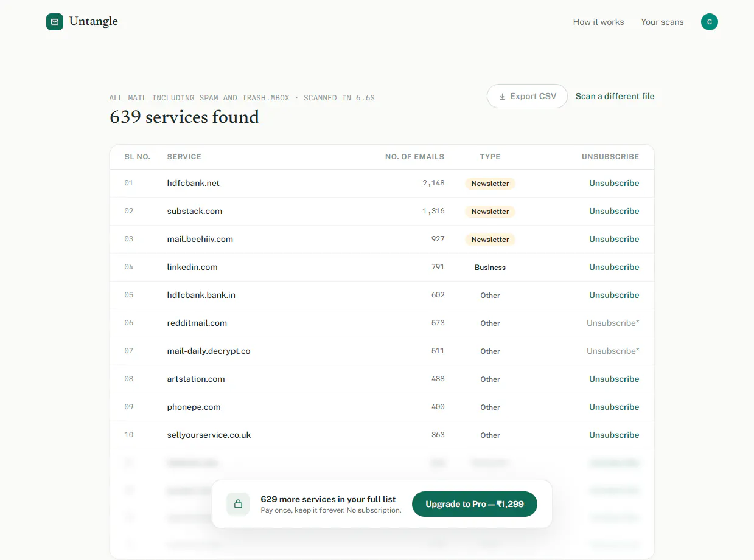This screenshot has height=560, width=754.
Task: Click the scanned mbox file name line
Action: 242,97
